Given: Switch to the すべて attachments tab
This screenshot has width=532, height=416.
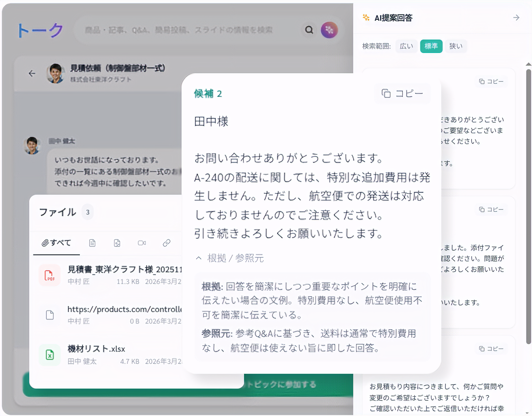Looking at the screenshot, I should (57, 243).
